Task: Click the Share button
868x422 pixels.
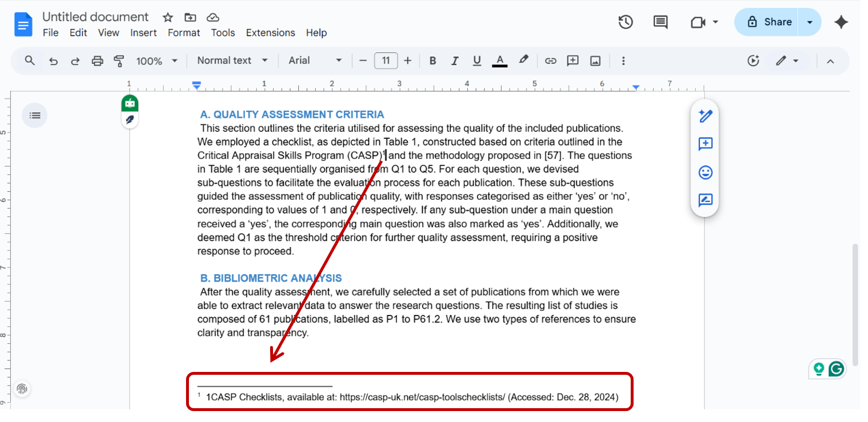Action: tap(772, 22)
